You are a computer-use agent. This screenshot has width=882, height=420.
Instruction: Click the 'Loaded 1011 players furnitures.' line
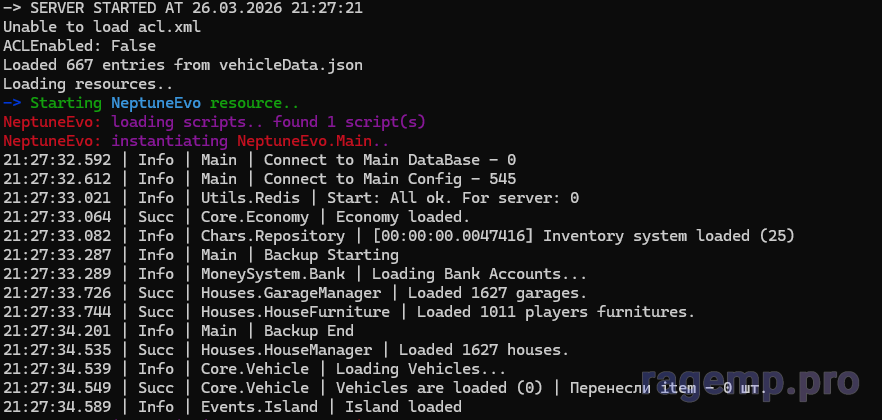coord(555,312)
